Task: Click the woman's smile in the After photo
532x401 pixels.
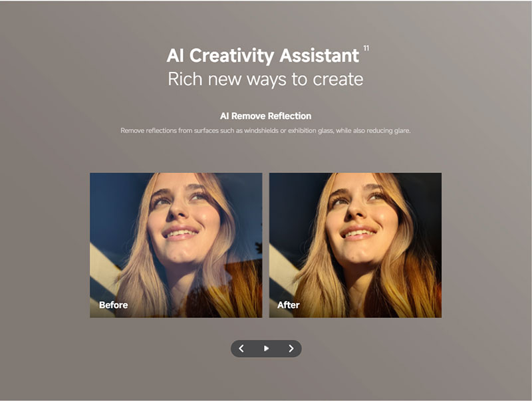Action: [x=359, y=233]
